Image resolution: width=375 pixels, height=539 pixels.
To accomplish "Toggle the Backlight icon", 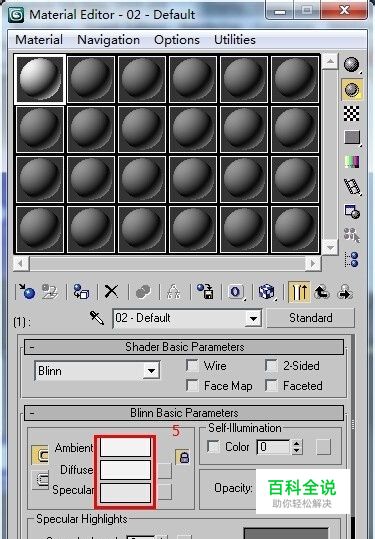I will point(352,90).
